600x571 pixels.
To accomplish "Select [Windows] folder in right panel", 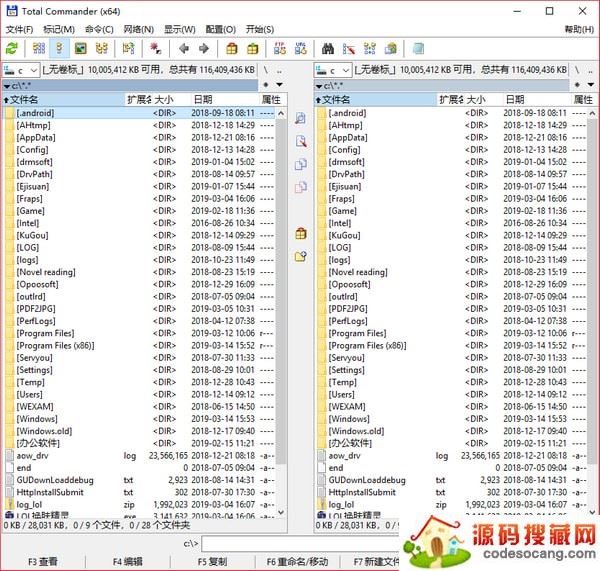I will 347,419.
